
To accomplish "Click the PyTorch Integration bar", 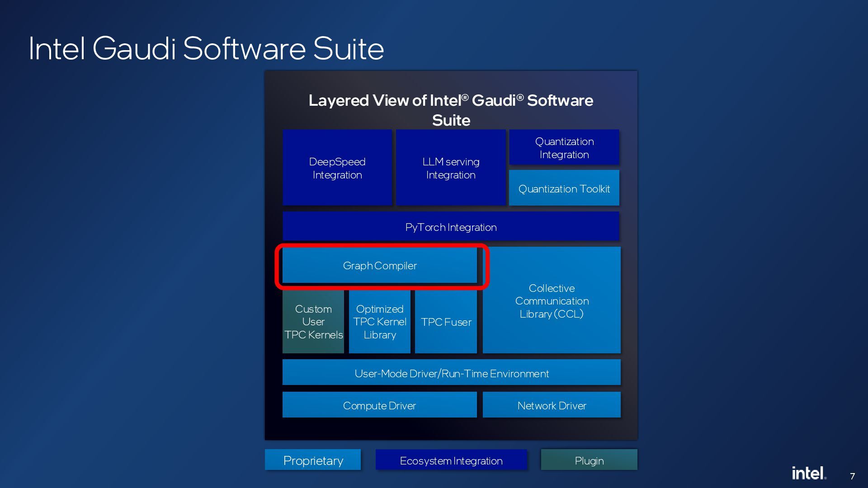I will pos(451,226).
